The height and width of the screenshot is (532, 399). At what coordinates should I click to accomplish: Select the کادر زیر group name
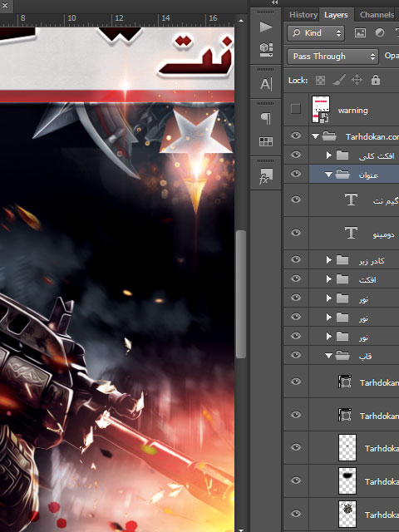coord(372,260)
